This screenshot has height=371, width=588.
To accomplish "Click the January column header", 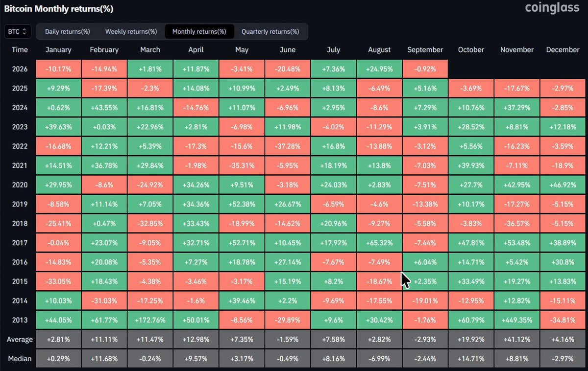I will tap(58, 50).
